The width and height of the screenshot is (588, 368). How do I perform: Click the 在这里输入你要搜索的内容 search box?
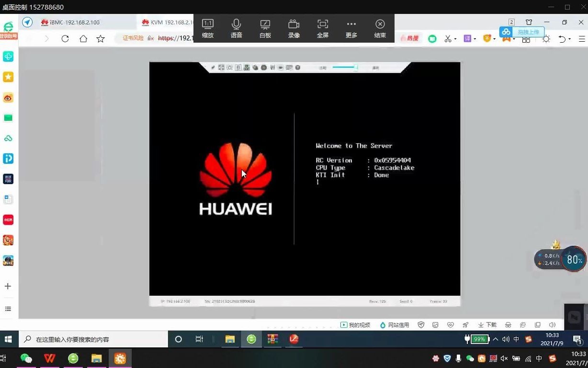pos(93,339)
